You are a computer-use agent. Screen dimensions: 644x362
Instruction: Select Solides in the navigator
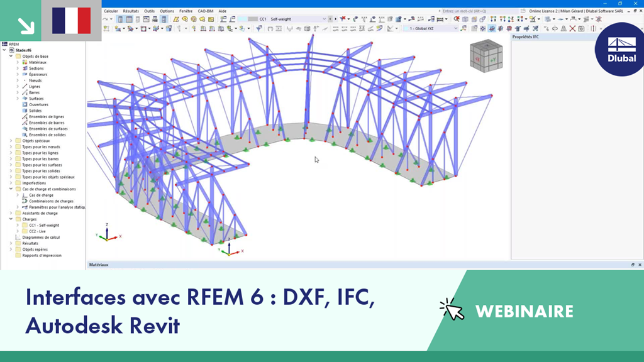(35, 111)
